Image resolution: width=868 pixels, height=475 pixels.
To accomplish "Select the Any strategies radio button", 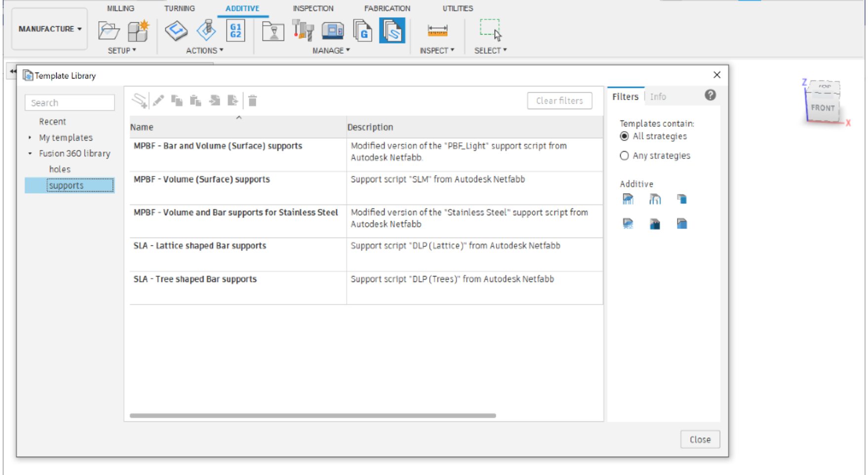I will pyautogui.click(x=625, y=156).
